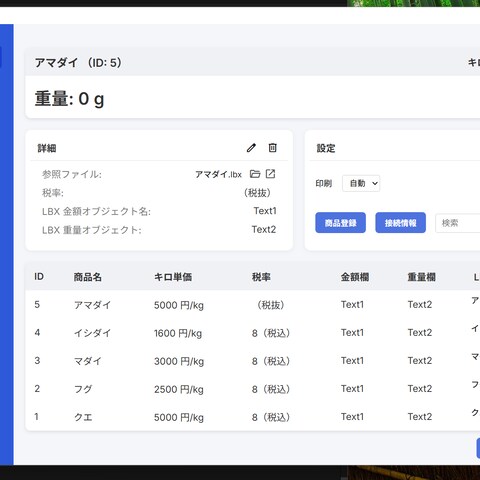Click the 3000 円/kg price cell
The image size is (480, 480).
tap(179, 361)
